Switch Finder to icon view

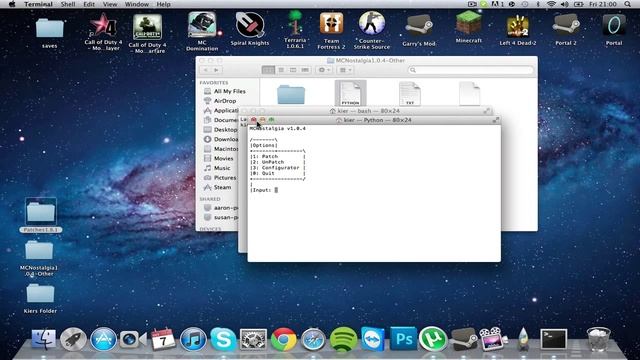point(268,70)
